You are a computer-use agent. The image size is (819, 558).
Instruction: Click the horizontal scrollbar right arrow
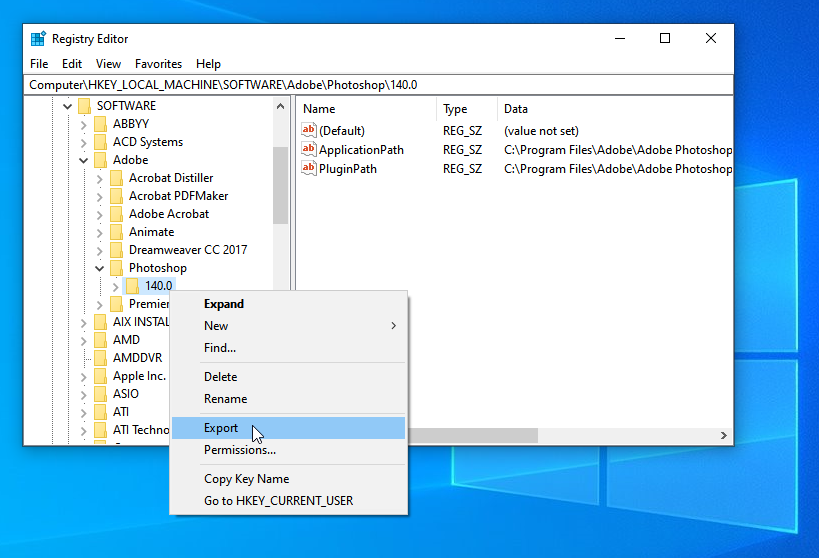coord(723,436)
